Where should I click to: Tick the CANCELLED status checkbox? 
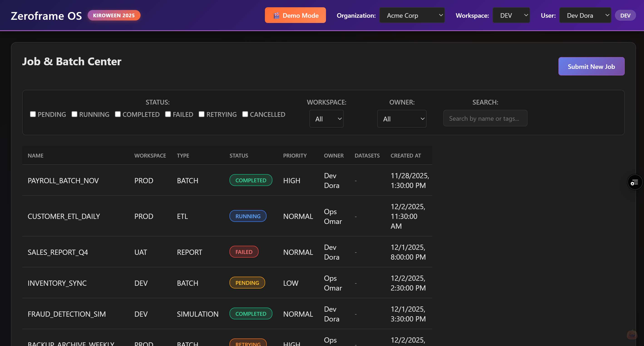click(245, 114)
